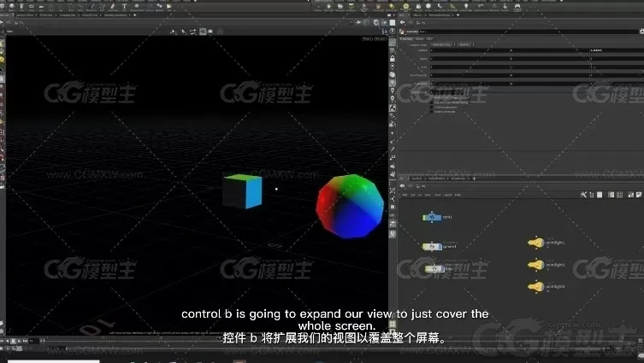Click the arrow select icon in viewport top toolbar

point(183,31)
